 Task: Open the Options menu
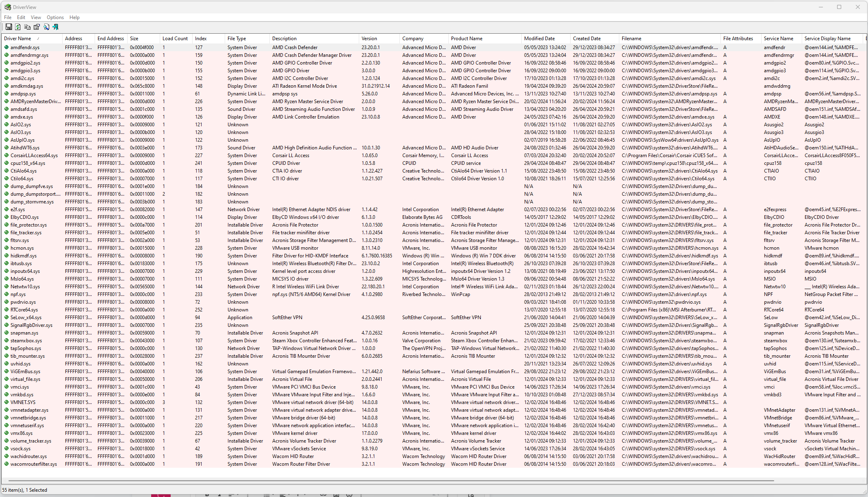55,17
